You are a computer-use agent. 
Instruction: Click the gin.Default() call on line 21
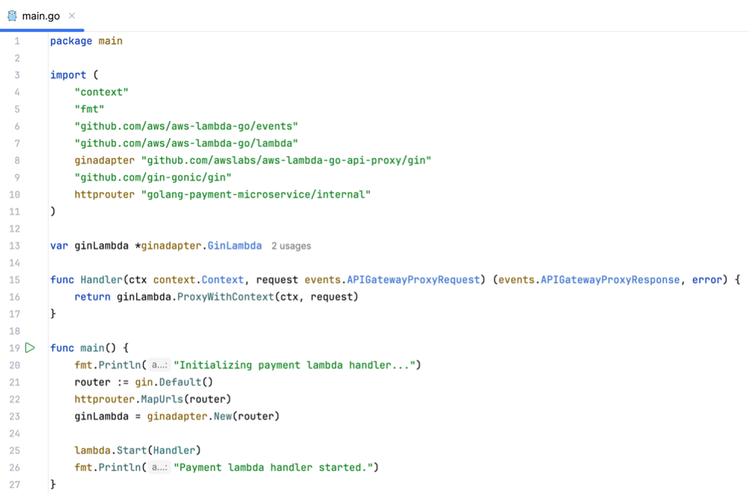[x=174, y=382]
